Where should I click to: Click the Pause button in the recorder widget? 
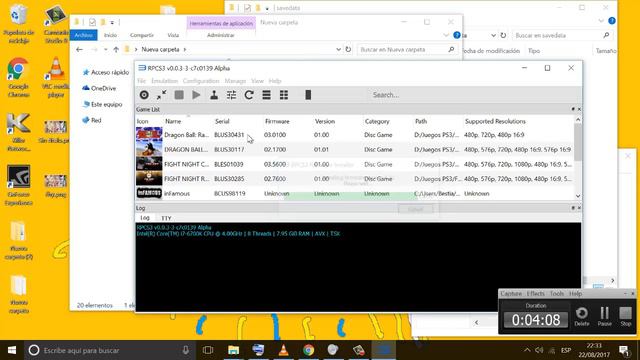(604, 316)
